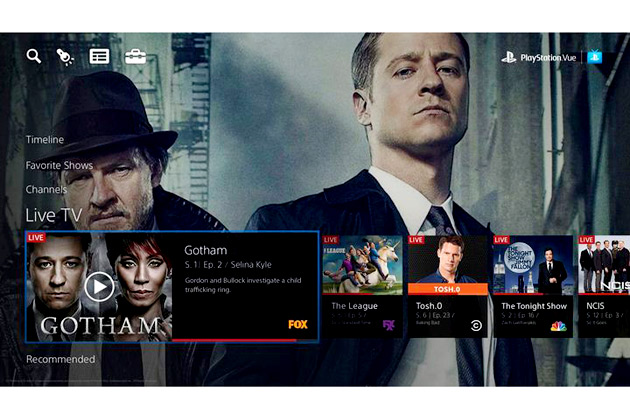Click the Gotham title text
This screenshot has width=630, height=420.
click(206, 250)
